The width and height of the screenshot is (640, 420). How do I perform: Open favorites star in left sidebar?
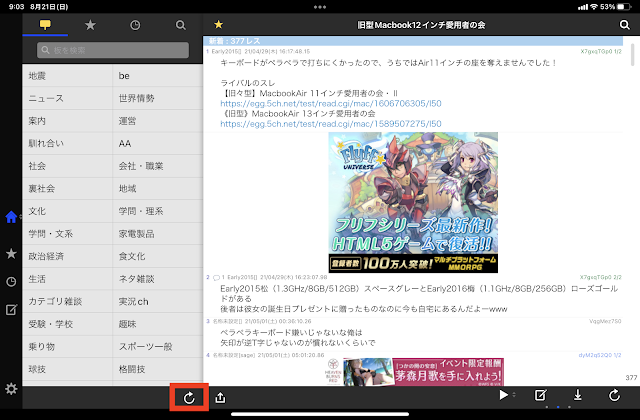click(11, 253)
